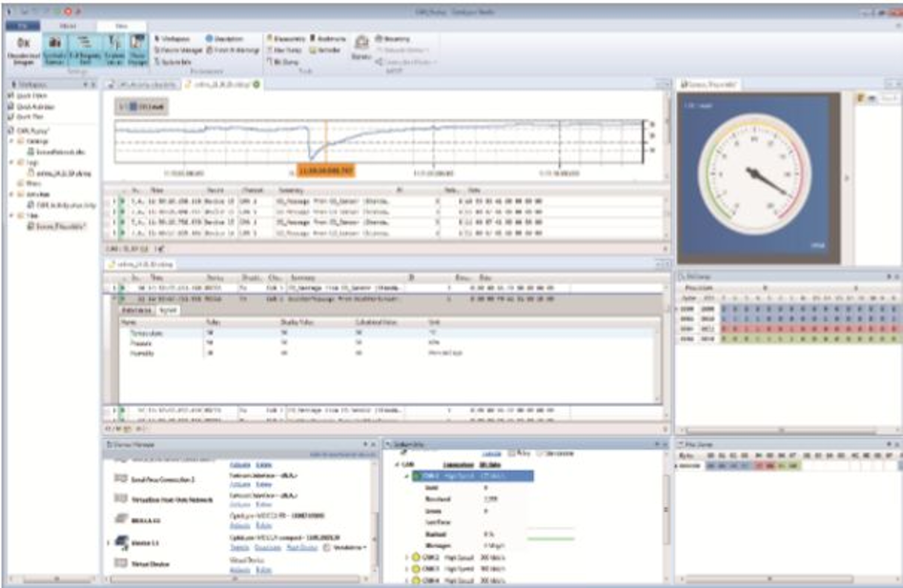This screenshot has height=588, width=903.
Task: Expand the CAN 3 node
Action: tap(407, 568)
